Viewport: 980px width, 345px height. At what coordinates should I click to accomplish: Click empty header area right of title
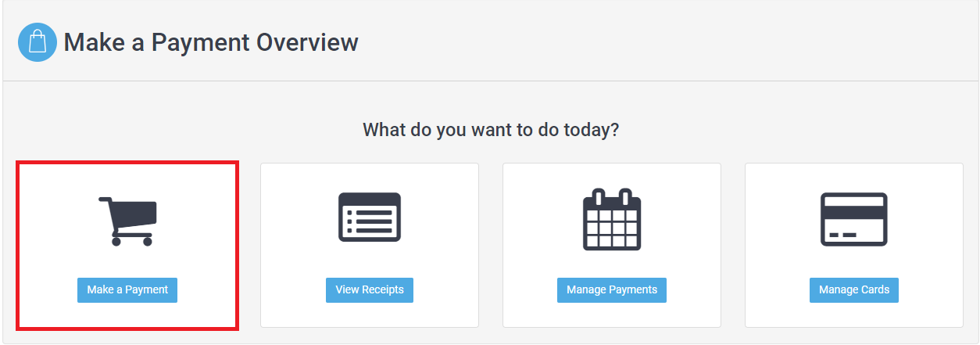pyautogui.click(x=664, y=42)
